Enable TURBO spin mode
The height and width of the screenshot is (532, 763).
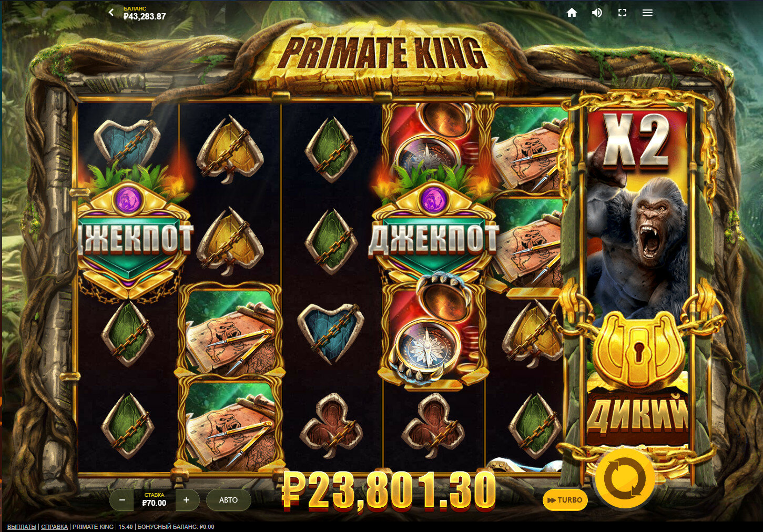click(565, 500)
